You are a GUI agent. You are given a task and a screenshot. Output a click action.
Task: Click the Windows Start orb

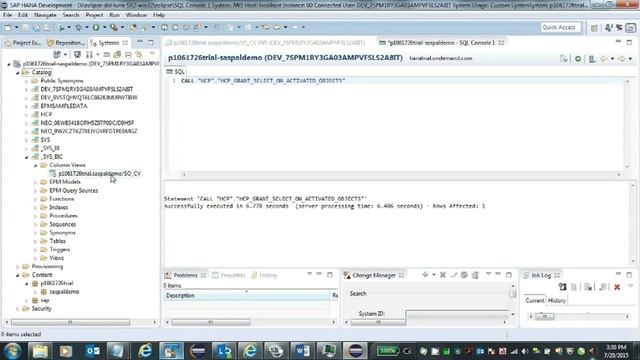[12, 351]
